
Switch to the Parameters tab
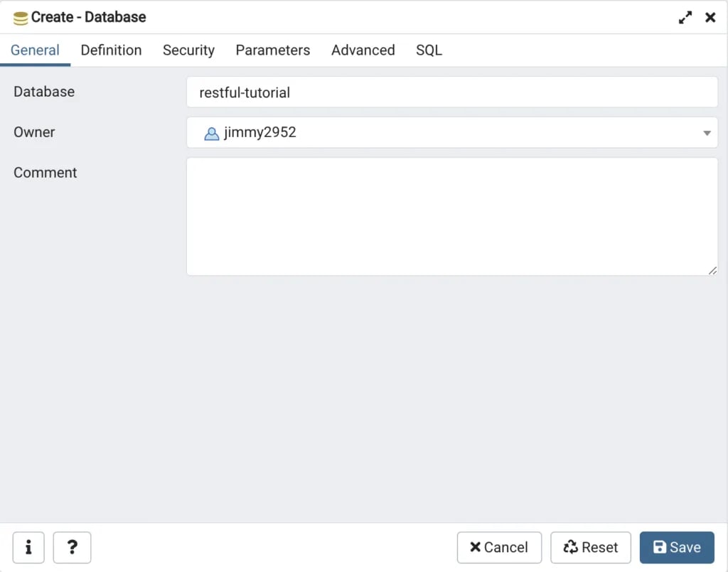click(273, 50)
